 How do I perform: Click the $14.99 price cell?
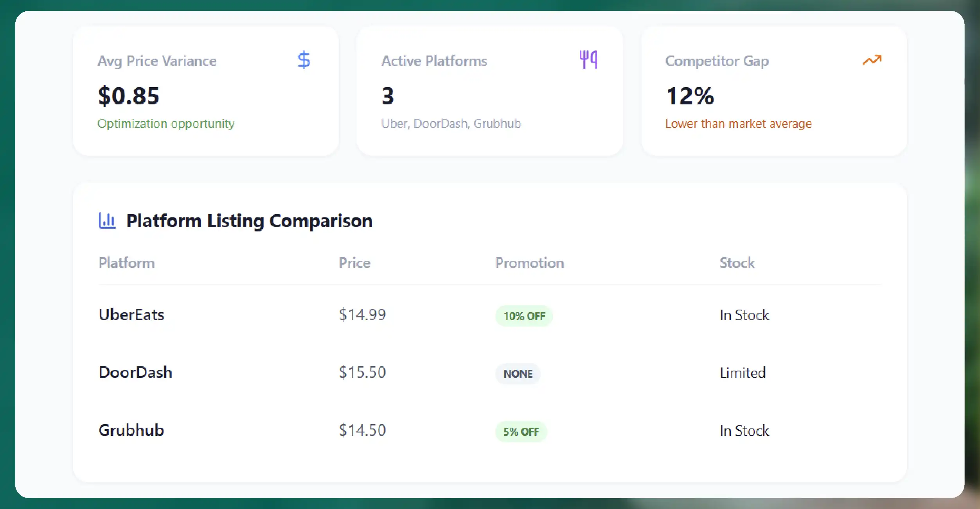coord(362,315)
